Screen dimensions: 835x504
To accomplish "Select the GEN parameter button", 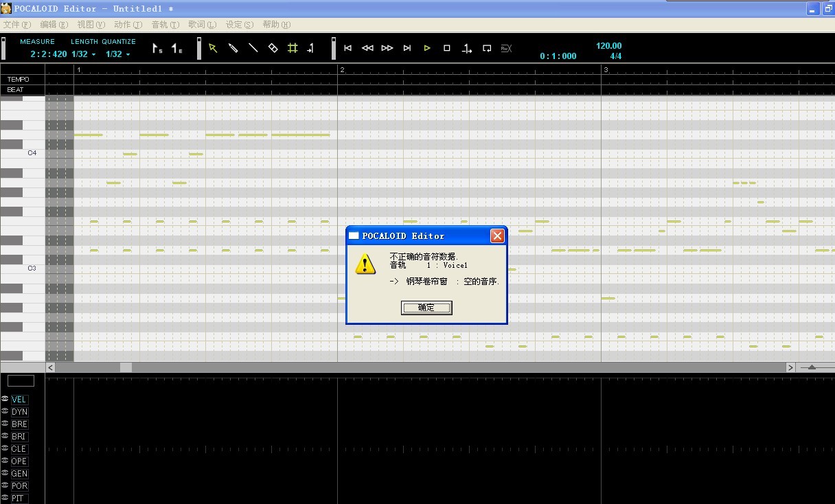I will point(19,474).
